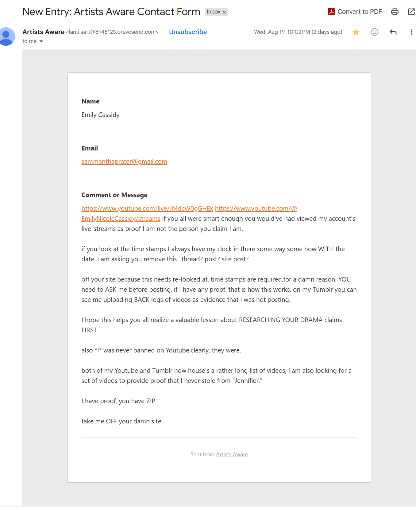Image resolution: width=420 pixels, height=510 pixels.
Task: Click the Convert to PDF icon
Action: click(x=331, y=12)
